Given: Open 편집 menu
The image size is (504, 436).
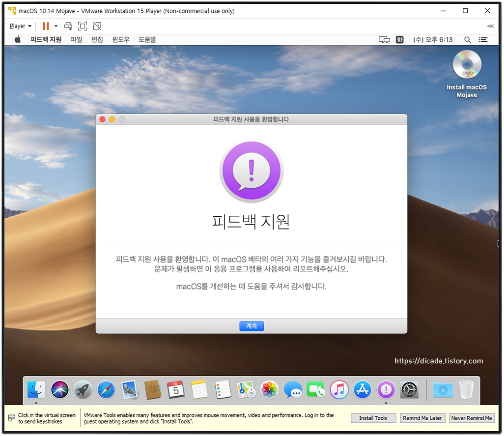Looking at the screenshot, I should click(97, 39).
